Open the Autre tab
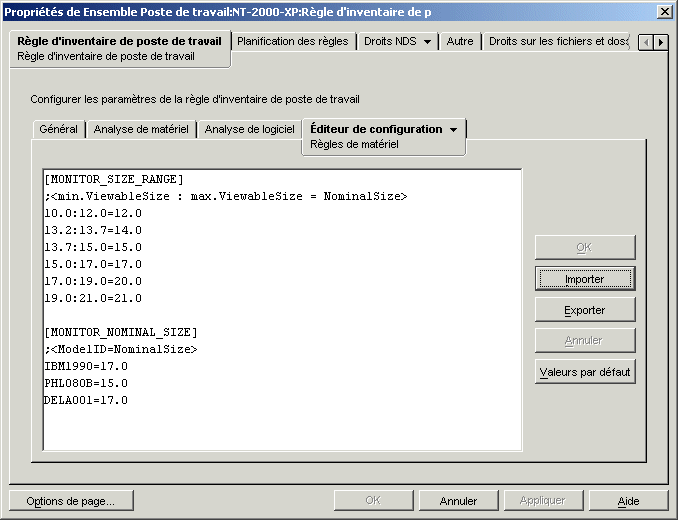 click(460, 41)
